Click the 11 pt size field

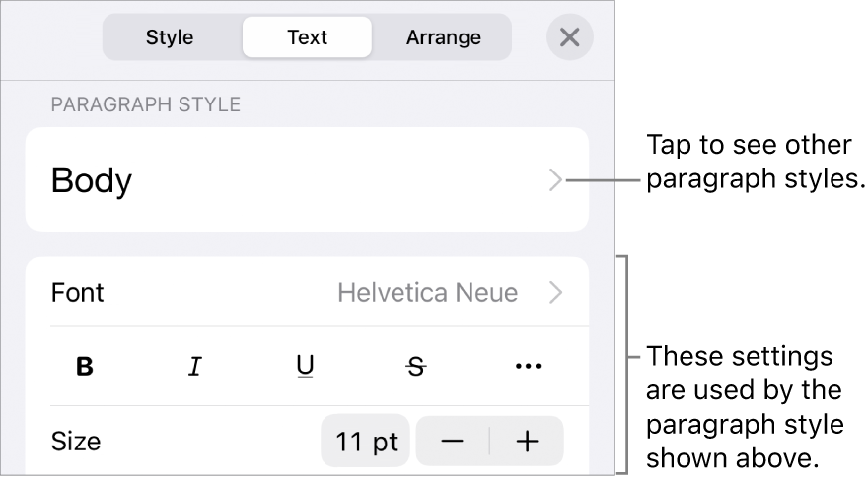pyautogui.click(x=365, y=442)
